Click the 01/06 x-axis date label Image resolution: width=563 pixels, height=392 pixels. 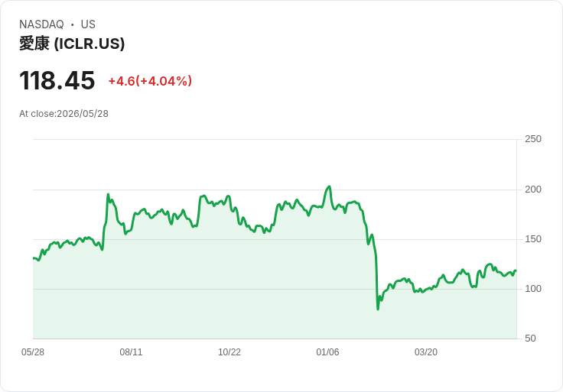pos(327,352)
